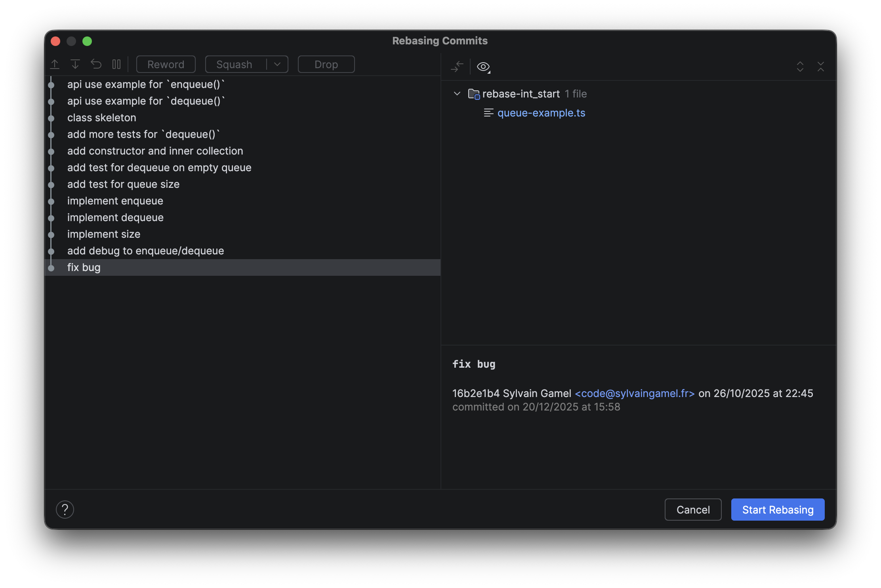This screenshot has height=588, width=881.
Task: Reword the fix bug commit
Action: [166, 64]
